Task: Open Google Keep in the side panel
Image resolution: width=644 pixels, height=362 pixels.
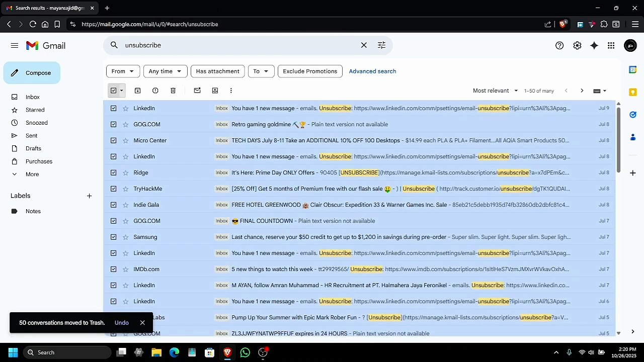Action: (x=633, y=92)
